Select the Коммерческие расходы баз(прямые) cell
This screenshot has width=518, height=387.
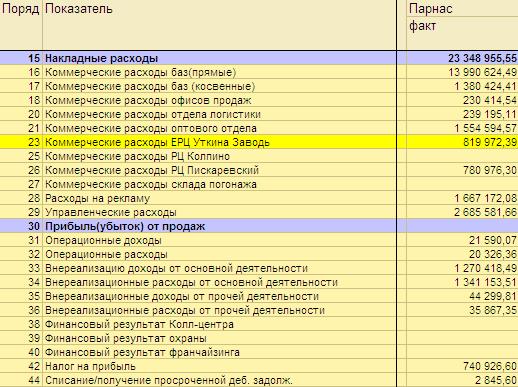pyautogui.click(x=219, y=72)
